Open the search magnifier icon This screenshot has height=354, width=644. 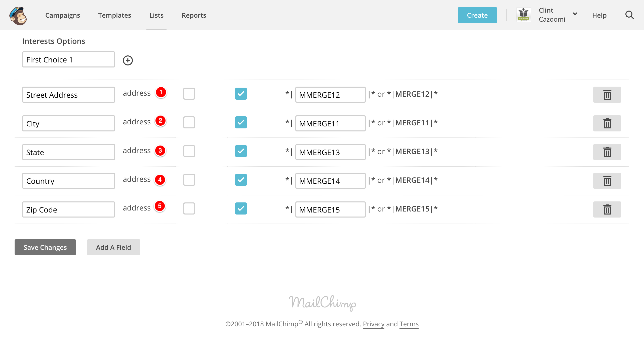point(629,15)
